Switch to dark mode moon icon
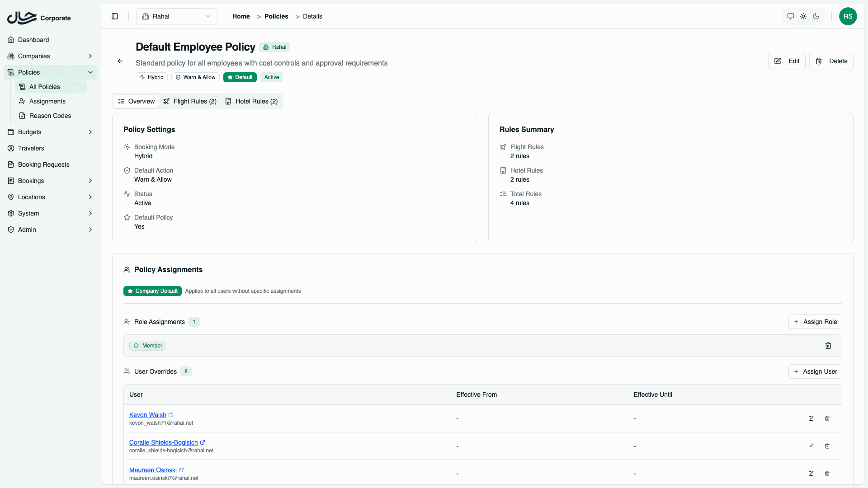The width and height of the screenshot is (868, 488). 816,16
